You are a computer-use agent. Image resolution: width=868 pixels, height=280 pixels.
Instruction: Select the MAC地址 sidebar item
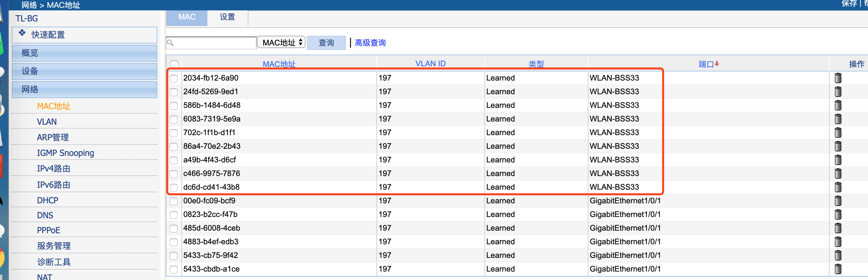click(x=54, y=106)
